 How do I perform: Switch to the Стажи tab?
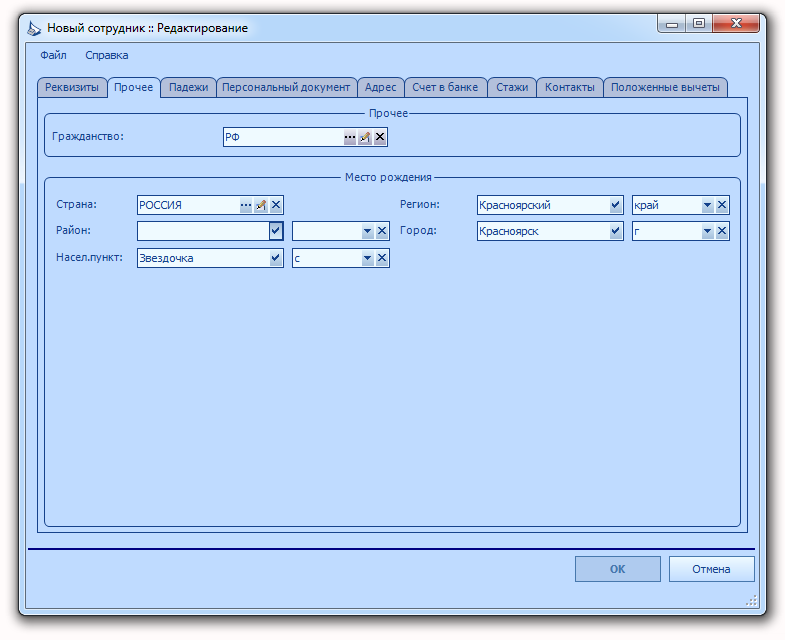pyautogui.click(x=512, y=87)
